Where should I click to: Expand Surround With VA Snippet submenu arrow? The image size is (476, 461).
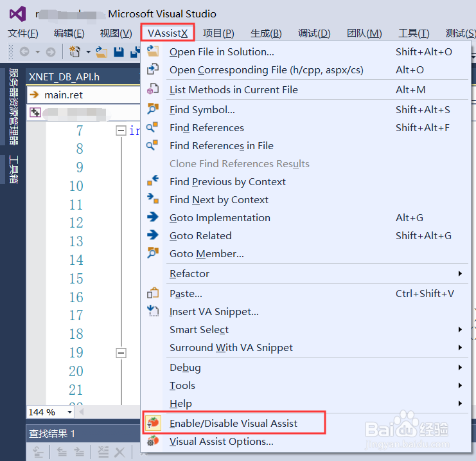click(460, 347)
